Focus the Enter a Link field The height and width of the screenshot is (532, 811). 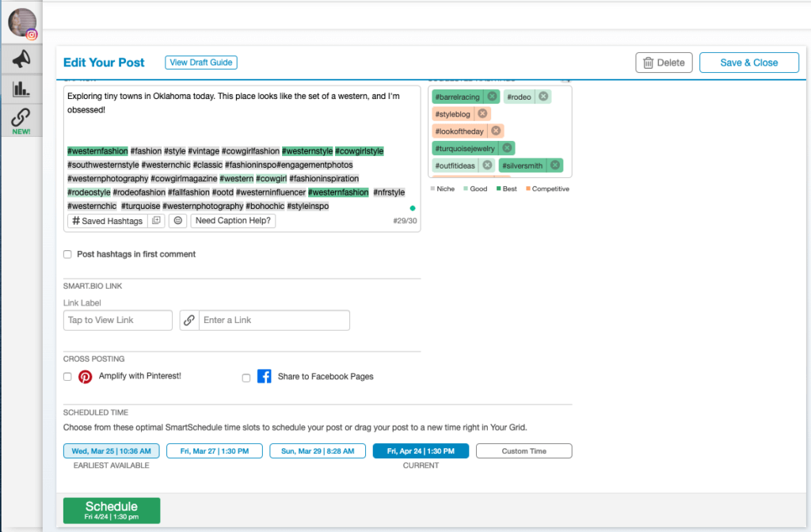[273, 320]
